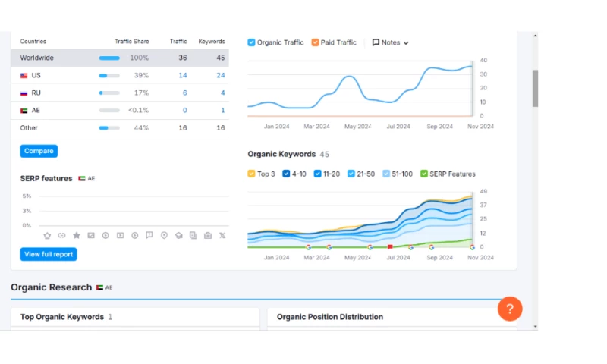Toggle the SERP Features series checkbox
607x364 pixels.
pos(424,174)
